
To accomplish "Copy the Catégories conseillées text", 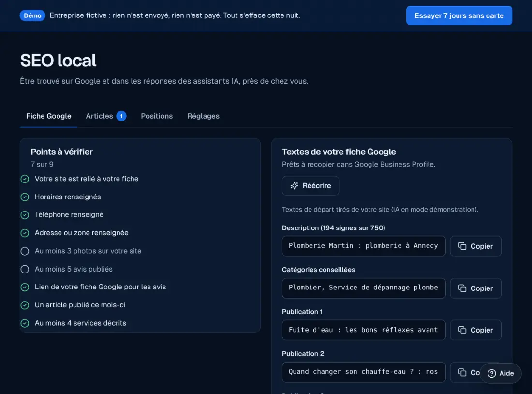I will coord(475,288).
